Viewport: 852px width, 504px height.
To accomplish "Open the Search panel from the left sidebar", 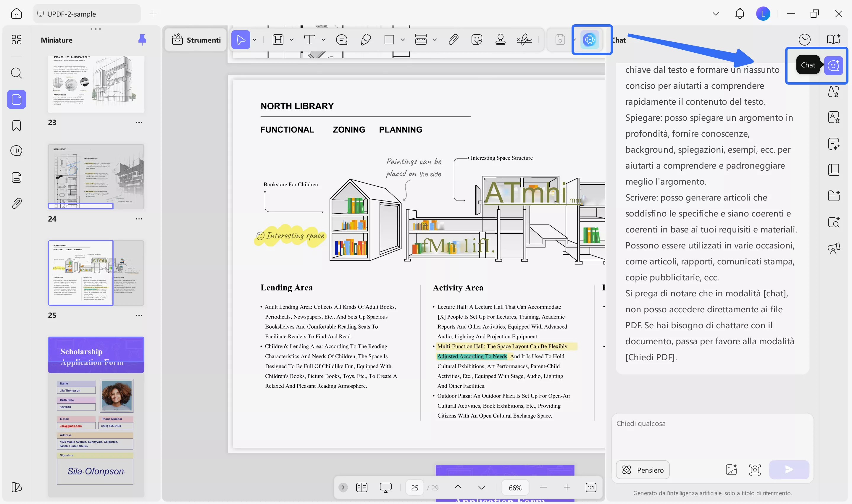I will (16, 73).
